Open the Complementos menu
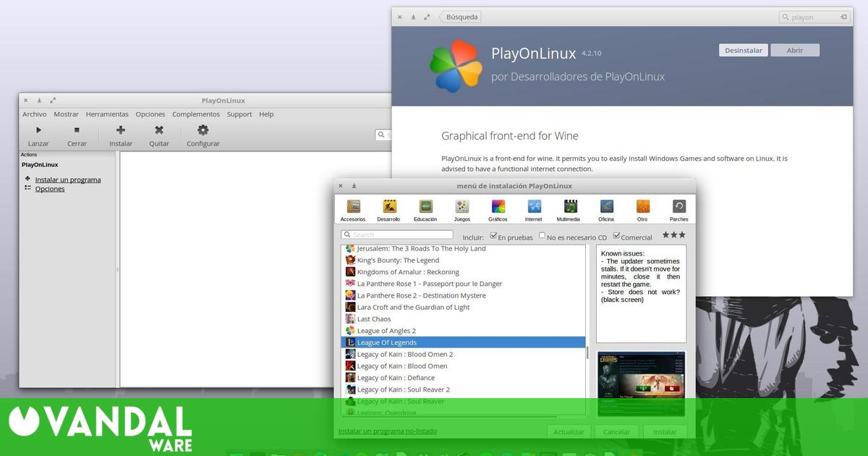The width and height of the screenshot is (868, 456). [195, 114]
